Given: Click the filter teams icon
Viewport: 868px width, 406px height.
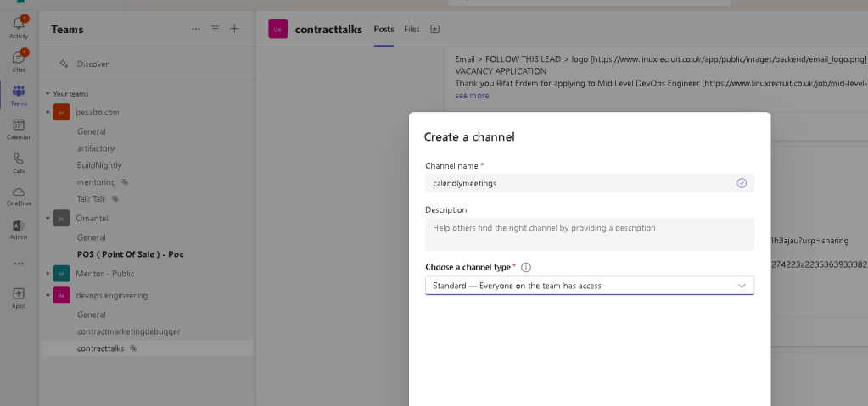Looking at the screenshot, I should coord(216,29).
